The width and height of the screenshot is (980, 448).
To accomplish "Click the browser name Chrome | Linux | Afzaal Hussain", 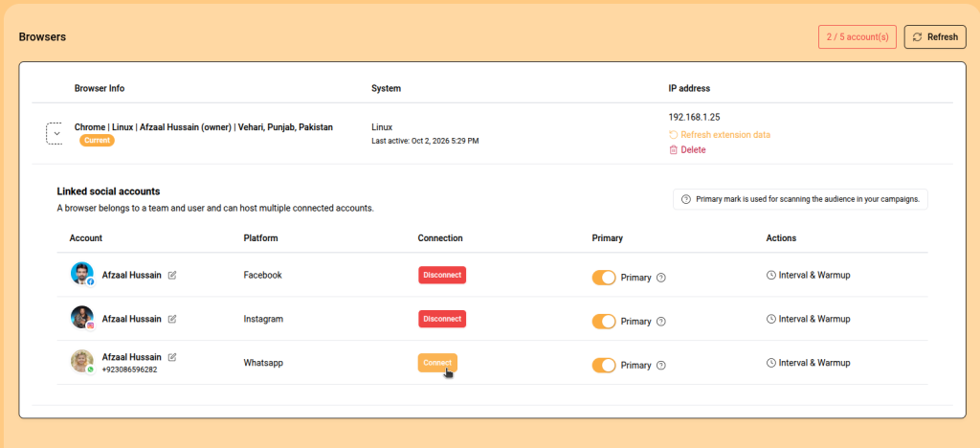I will [204, 127].
